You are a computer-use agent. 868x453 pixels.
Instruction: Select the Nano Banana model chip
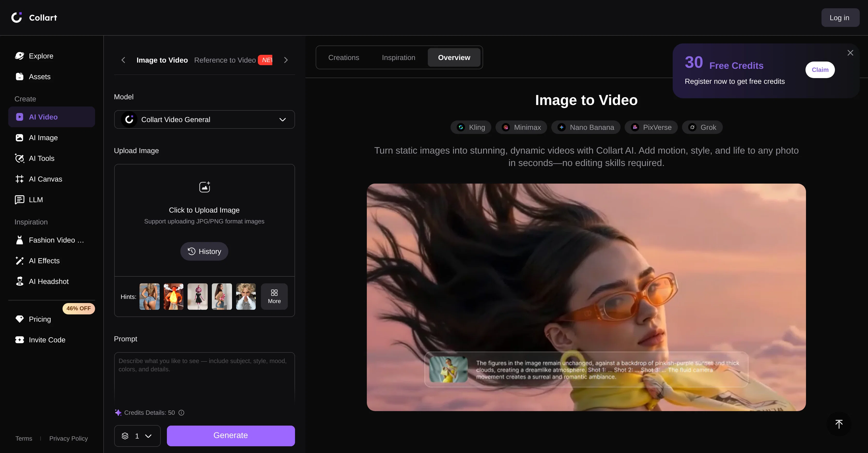(586, 127)
